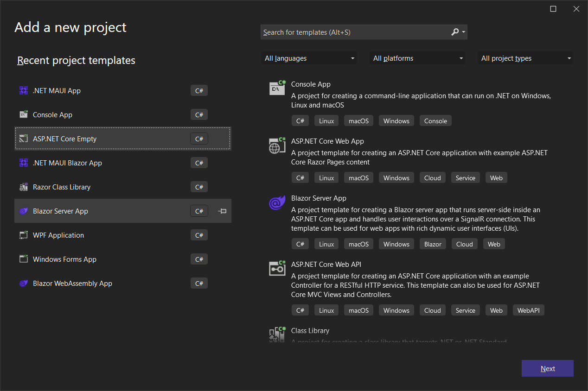Click the Blazor Server App icon in recent list
Image resolution: width=588 pixels, height=391 pixels.
tap(24, 211)
